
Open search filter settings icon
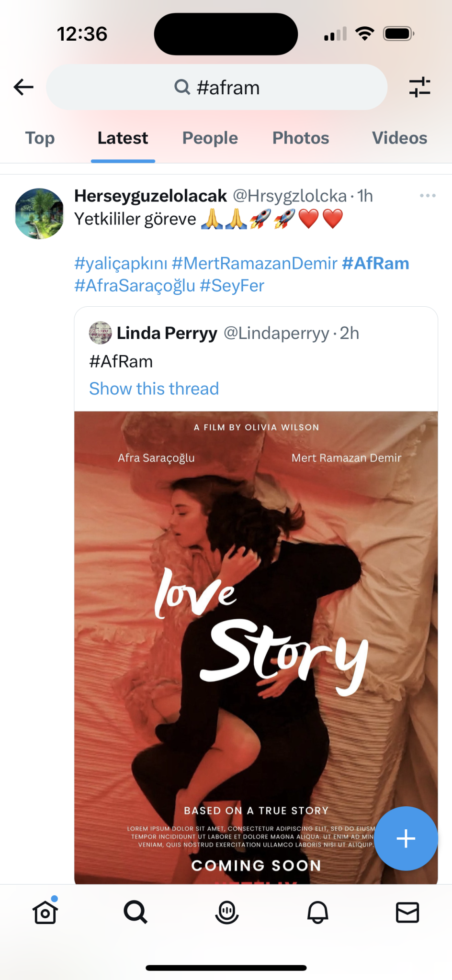click(x=419, y=87)
